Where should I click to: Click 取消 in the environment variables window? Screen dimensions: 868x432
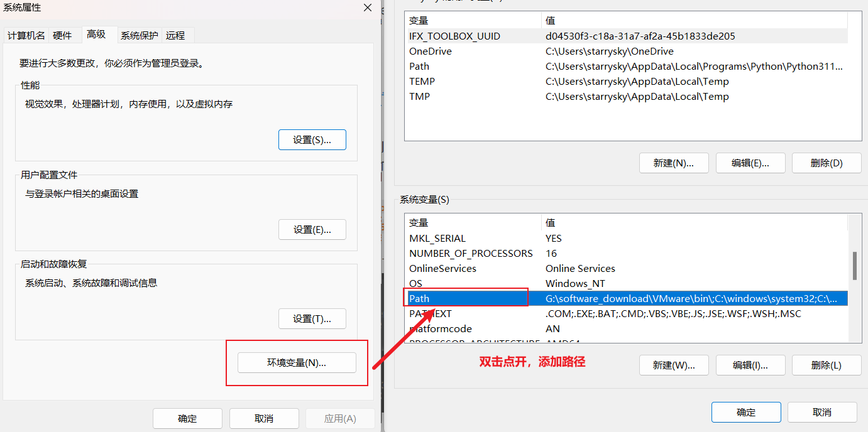point(822,413)
